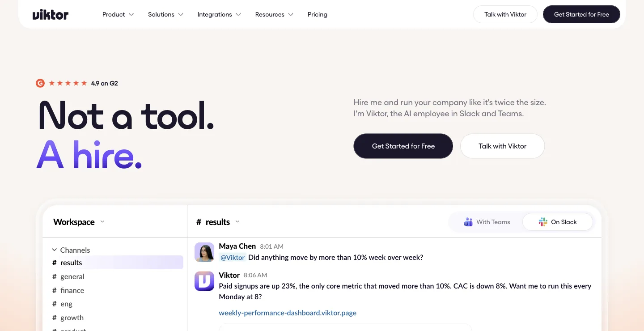
Task: Click 'Paid signups are up 23%' message
Action: (x=405, y=291)
